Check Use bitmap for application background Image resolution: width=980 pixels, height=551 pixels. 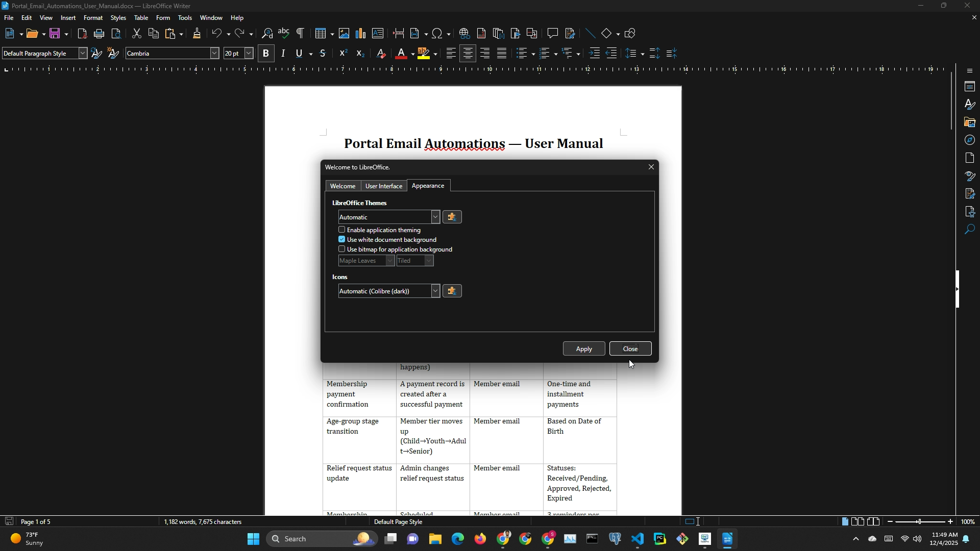pos(342,249)
